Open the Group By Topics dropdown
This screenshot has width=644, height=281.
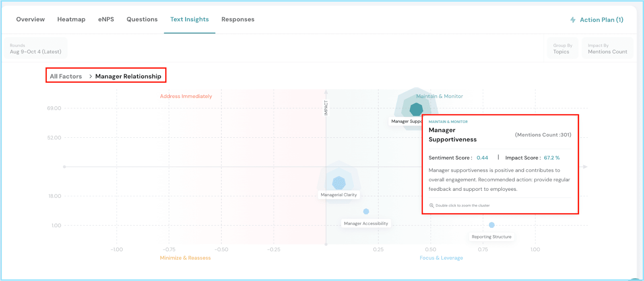[x=562, y=49]
